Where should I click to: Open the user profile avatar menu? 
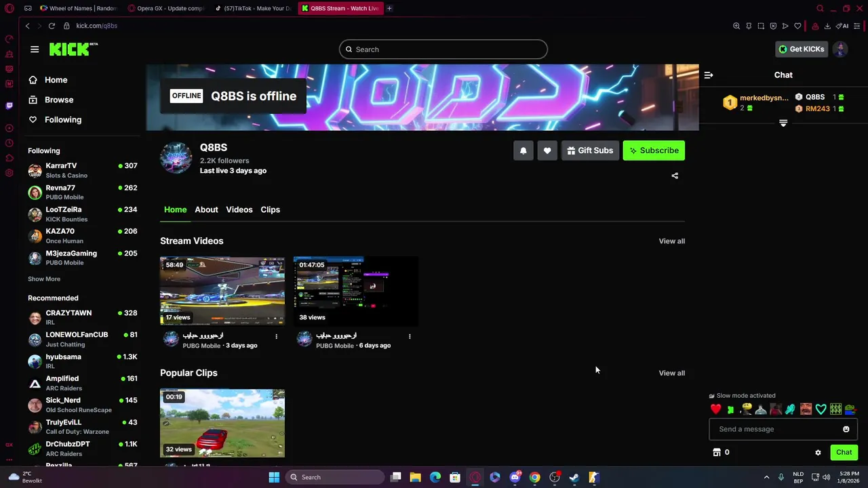coord(840,49)
